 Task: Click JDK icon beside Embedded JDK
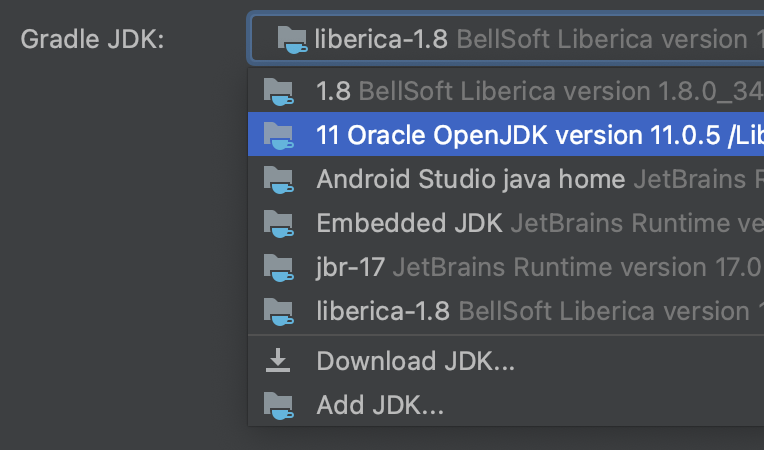pos(279,224)
